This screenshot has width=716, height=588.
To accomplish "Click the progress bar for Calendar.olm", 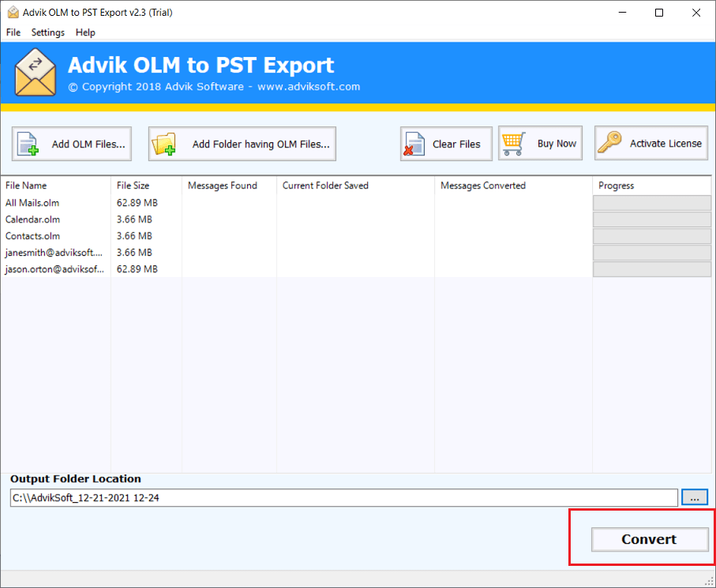I will [x=651, y=219].
